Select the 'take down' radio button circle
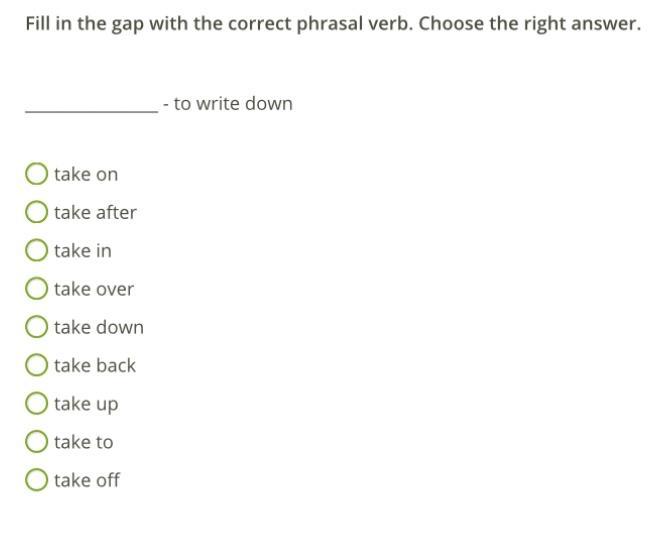Image resolution: width=655 pixels, height=541 pixels. (x=36, y=327)
